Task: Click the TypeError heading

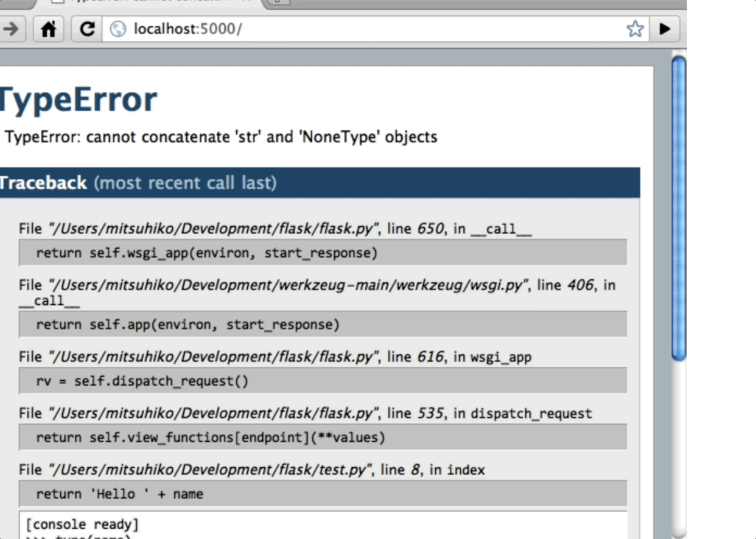Action: [x=78, y=99]
